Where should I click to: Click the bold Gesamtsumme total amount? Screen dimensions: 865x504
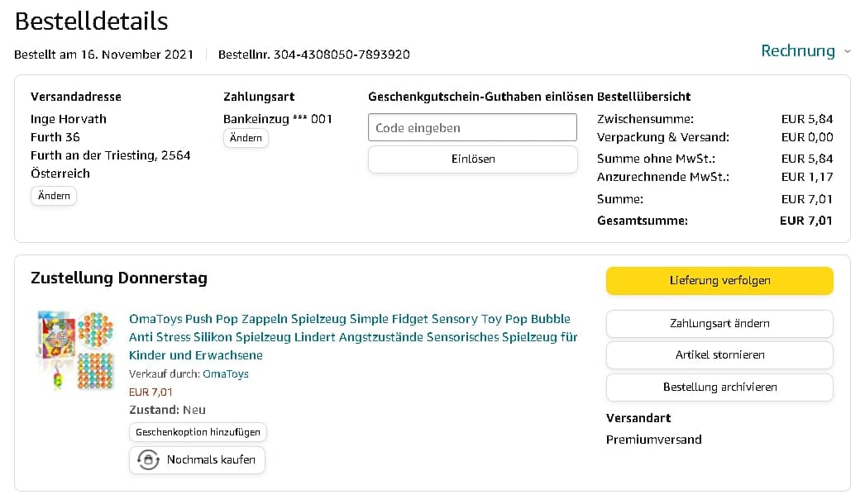tap(805, 221)
